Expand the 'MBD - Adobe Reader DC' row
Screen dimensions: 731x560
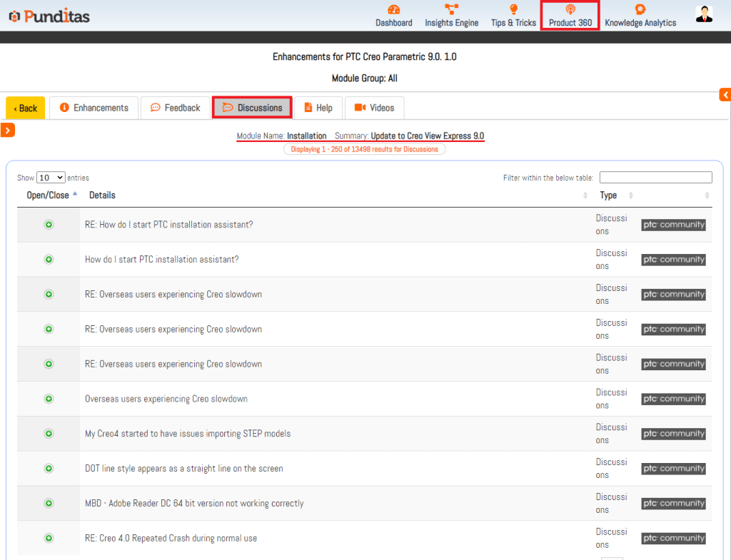pos(49,504)
